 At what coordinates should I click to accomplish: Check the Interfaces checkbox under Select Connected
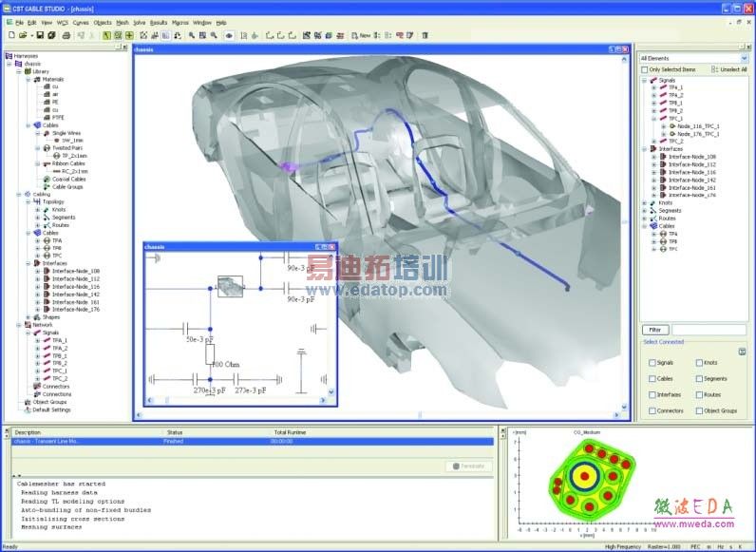[652, 394]
